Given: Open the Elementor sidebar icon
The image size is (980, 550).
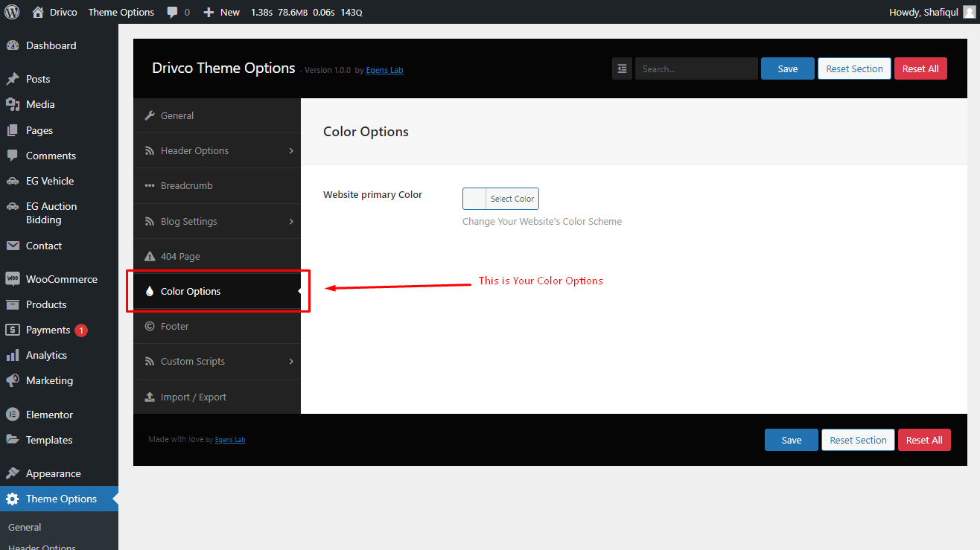Looking at the screenshot, I should 13,415.
